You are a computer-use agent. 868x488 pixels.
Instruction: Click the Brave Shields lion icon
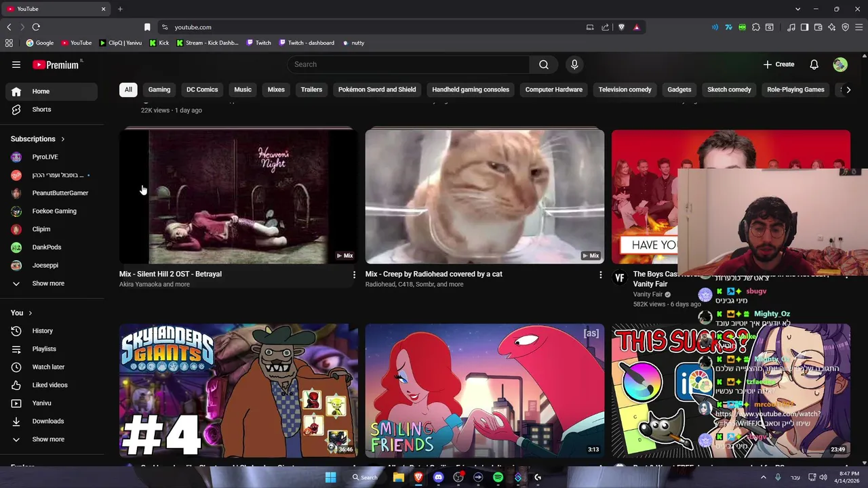(x=621, y=27)
